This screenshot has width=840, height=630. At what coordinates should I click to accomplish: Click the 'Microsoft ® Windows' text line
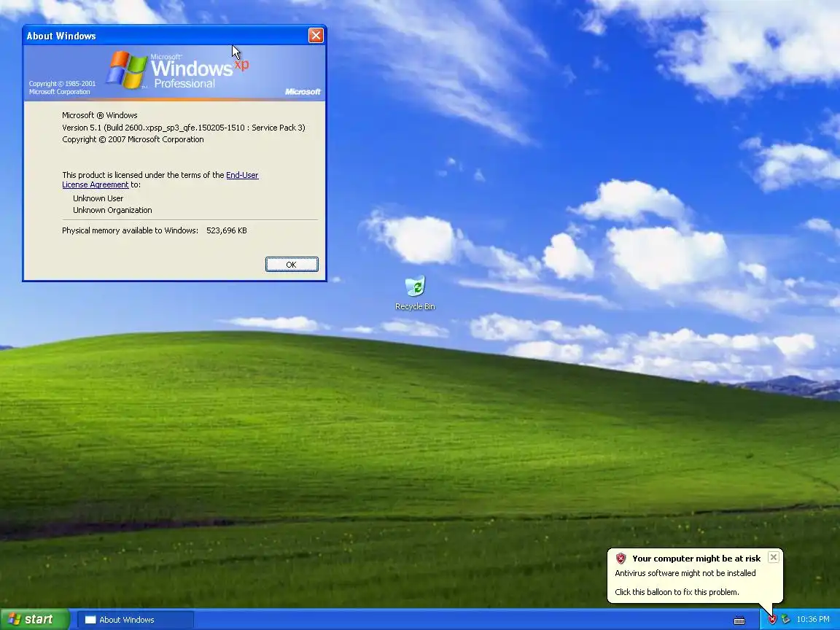click(100, 115)
